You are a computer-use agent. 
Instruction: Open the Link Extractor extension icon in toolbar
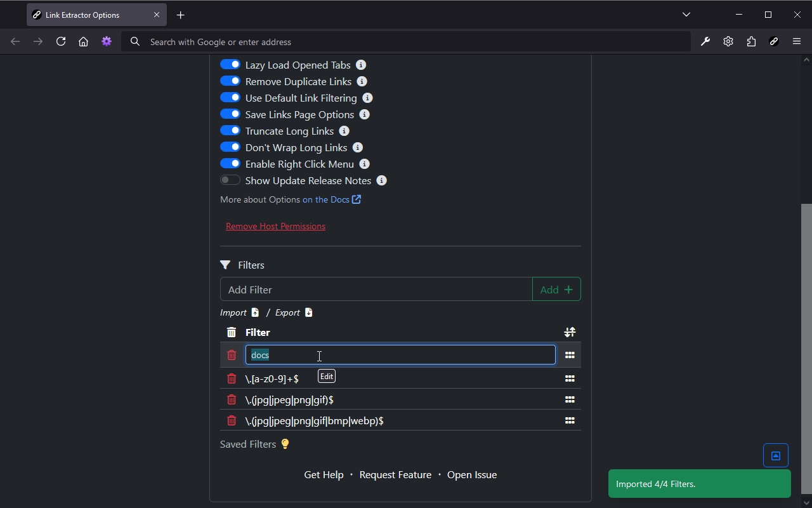[x=774, y=41]
